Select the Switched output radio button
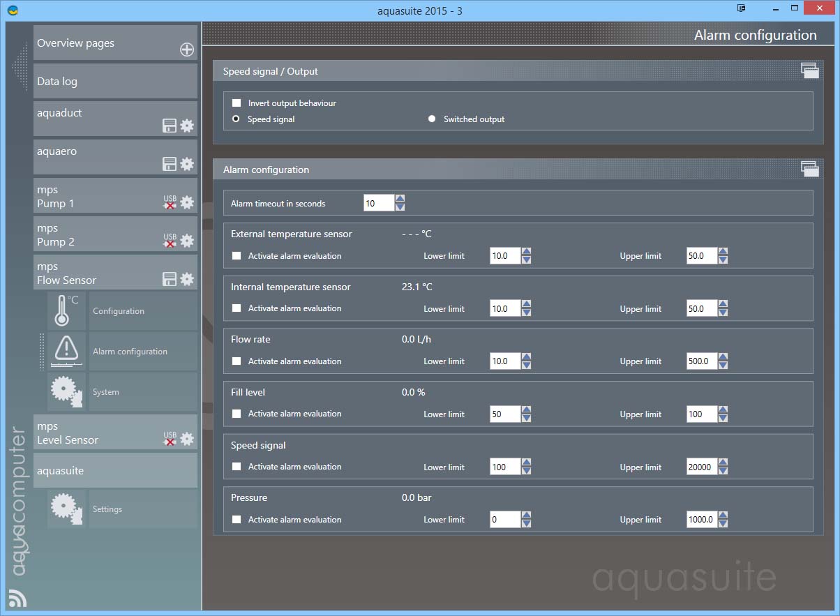The height and width of the screenshot is (616, 840). [432, 119]
